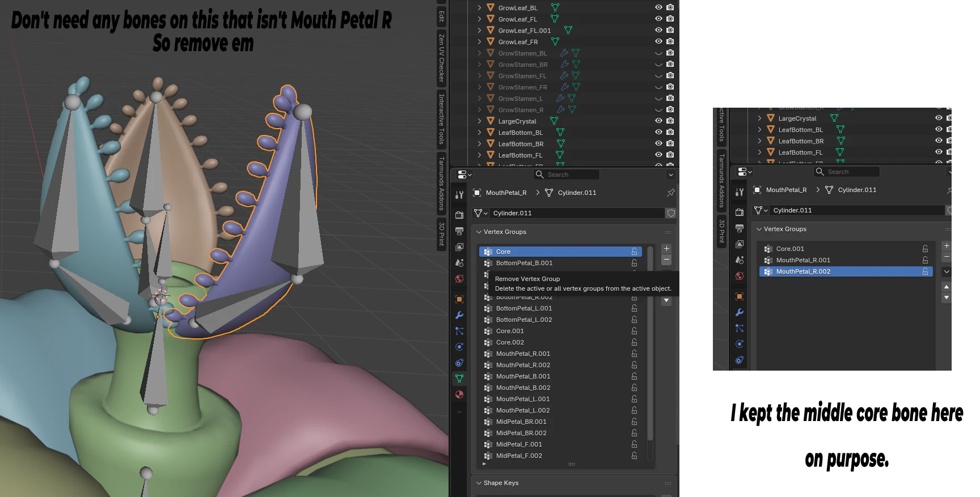Image resolution: width=980 pixels, height=497 pixels.
Task: Expand GrowLeaf_FL.001 in the outliner
Action: 479,30
